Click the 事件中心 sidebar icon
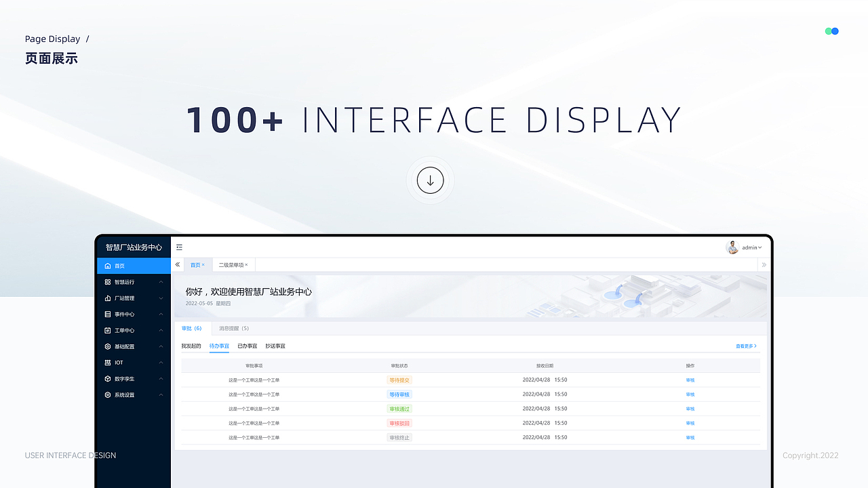This screenshot has width=868, height=488. (108, 314)
